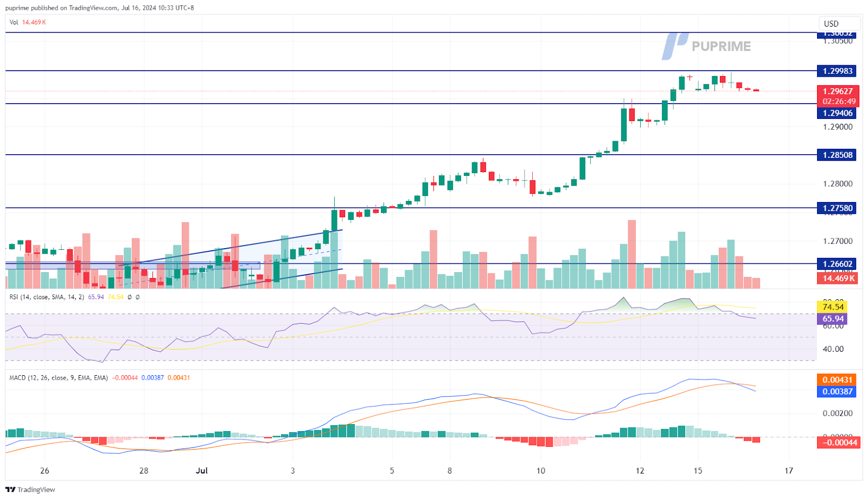
Task: Click the RSI 40.00 axis tick
Action: pos(833,349)
